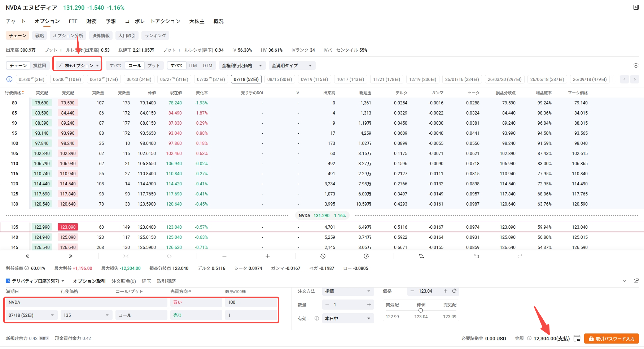Click the crosshair icon beside the price field

454,291
